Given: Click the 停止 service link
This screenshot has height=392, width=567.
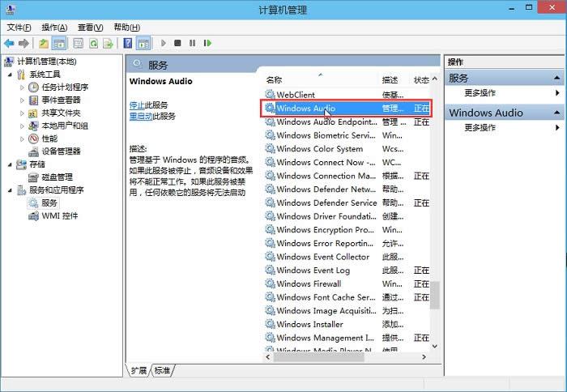Looking at the screenshot, I should pos(136,105).
